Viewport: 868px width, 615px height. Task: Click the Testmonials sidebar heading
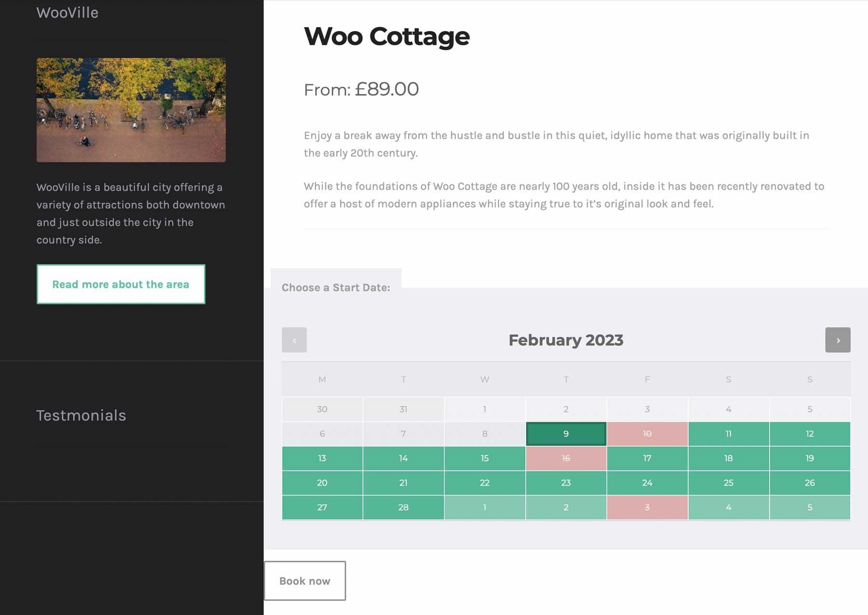click(81, 415)
